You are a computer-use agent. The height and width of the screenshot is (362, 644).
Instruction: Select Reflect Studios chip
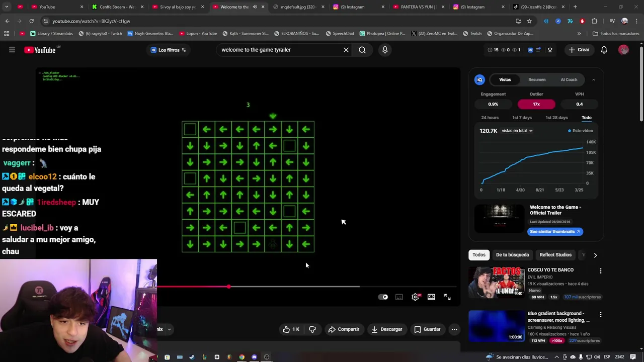pyautogui.click(x=555, y=255)
